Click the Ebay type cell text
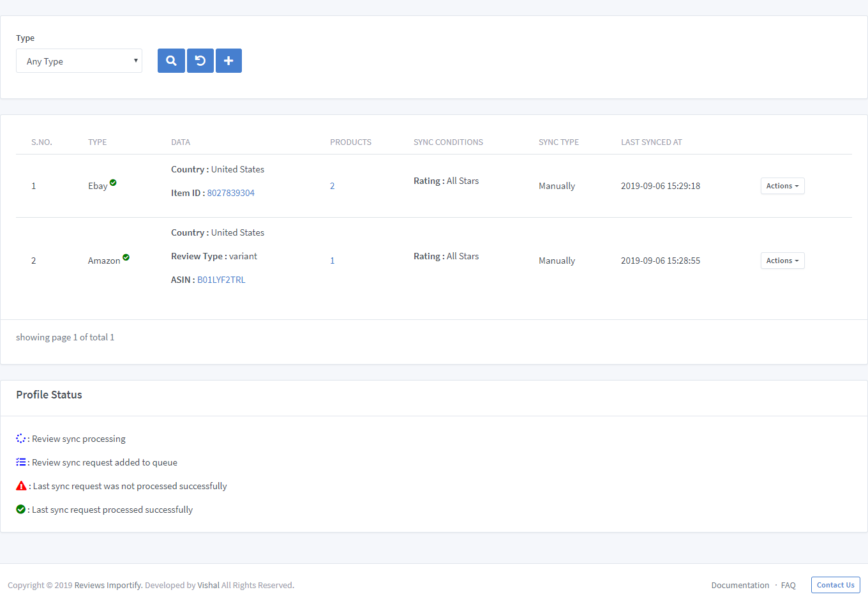This screenshot has height=606, width=868. point(98,186)
